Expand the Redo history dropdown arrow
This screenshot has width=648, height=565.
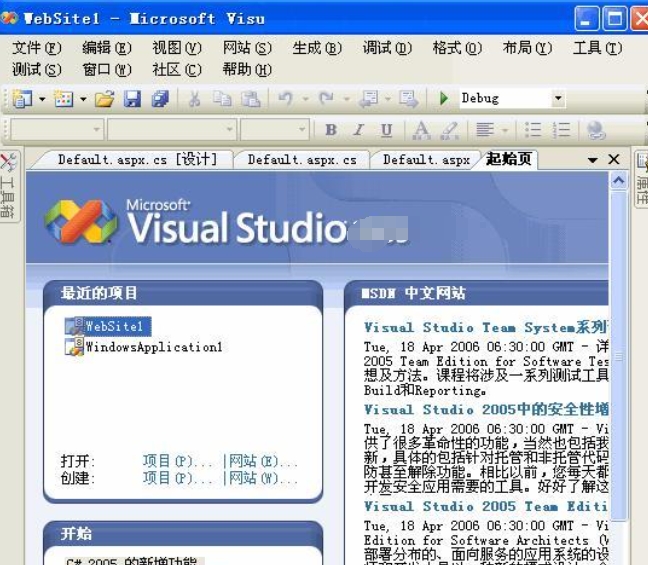(x=346, y=99)
